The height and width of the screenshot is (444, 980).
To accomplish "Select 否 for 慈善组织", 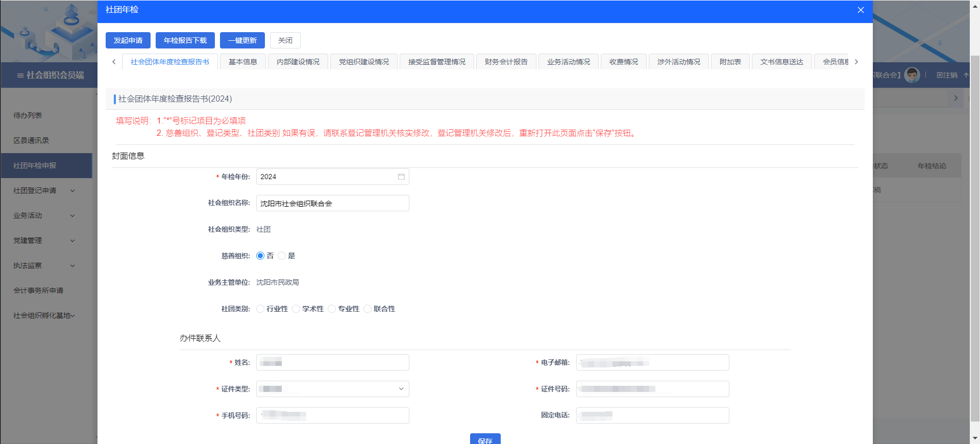I will (260, 256).
